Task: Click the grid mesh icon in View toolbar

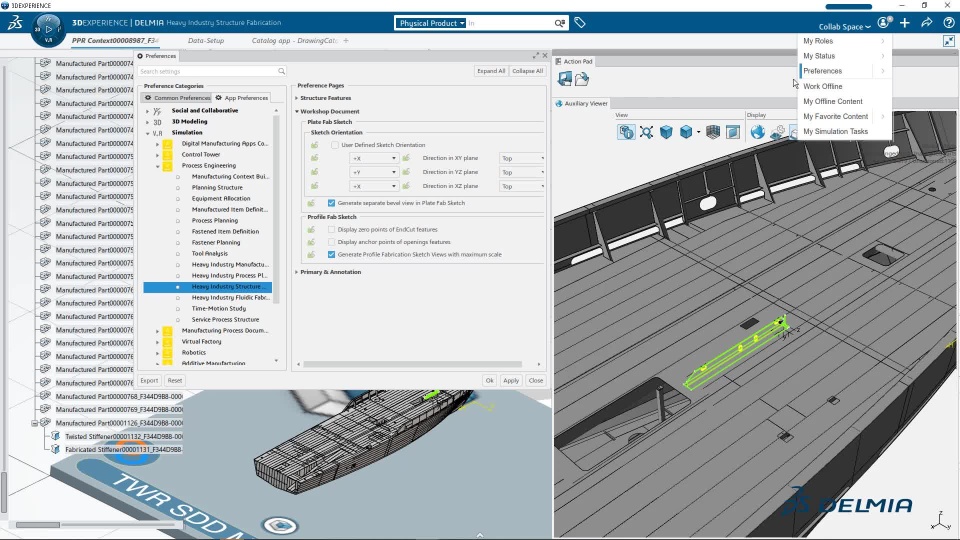Action: click(713, 132)
